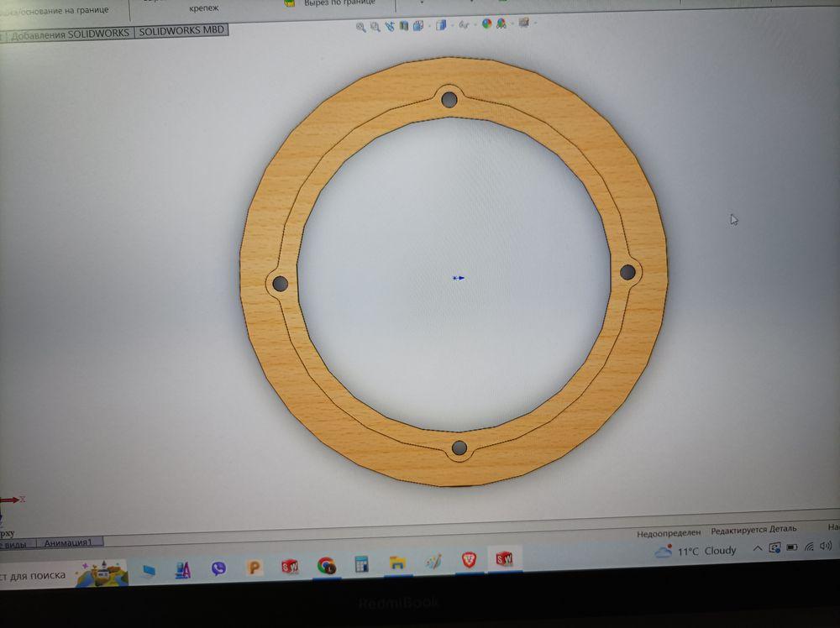Open the Display Style box icon

pyautogui.click(x=440, y=26)
